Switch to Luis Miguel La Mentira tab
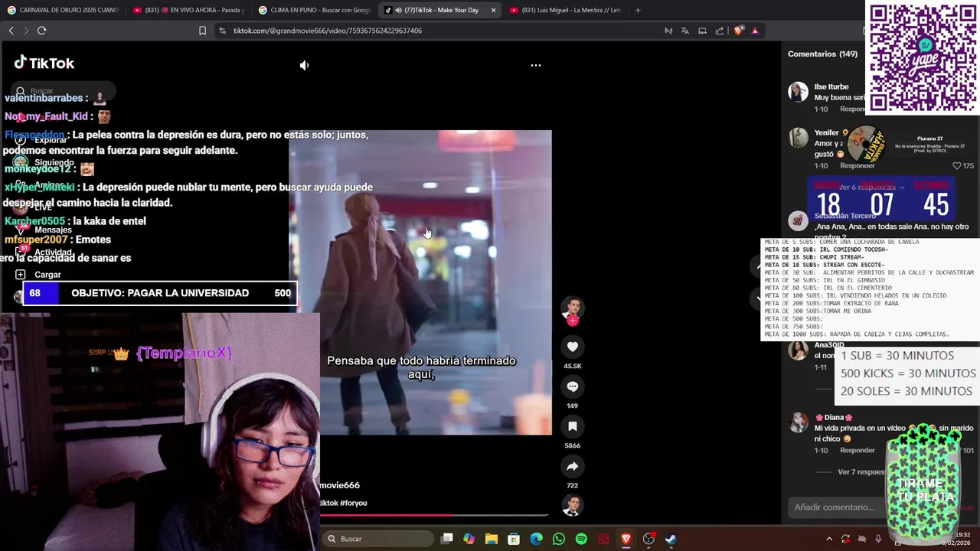The height and width of the screenshot is (551, 980). point(566,10)
